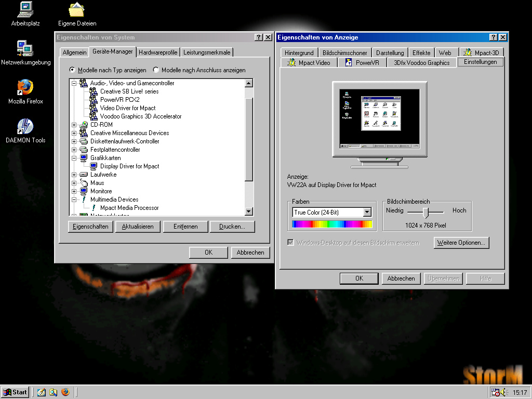Screen dimensions: 532x399
Task: Open the Arbeitsplatz desktop icon
Action: click(25, 10)
